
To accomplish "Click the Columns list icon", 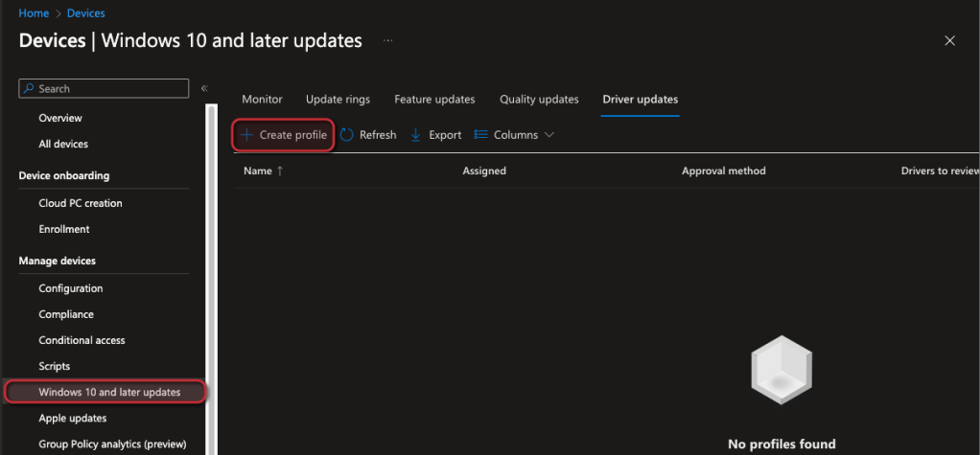I will tap(481, 135).
